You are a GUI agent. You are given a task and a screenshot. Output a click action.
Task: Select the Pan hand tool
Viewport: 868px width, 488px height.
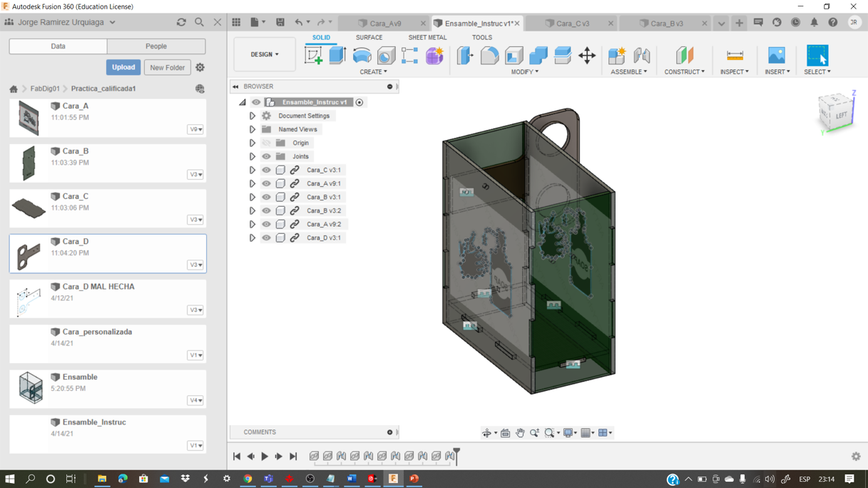pos(520,433)
